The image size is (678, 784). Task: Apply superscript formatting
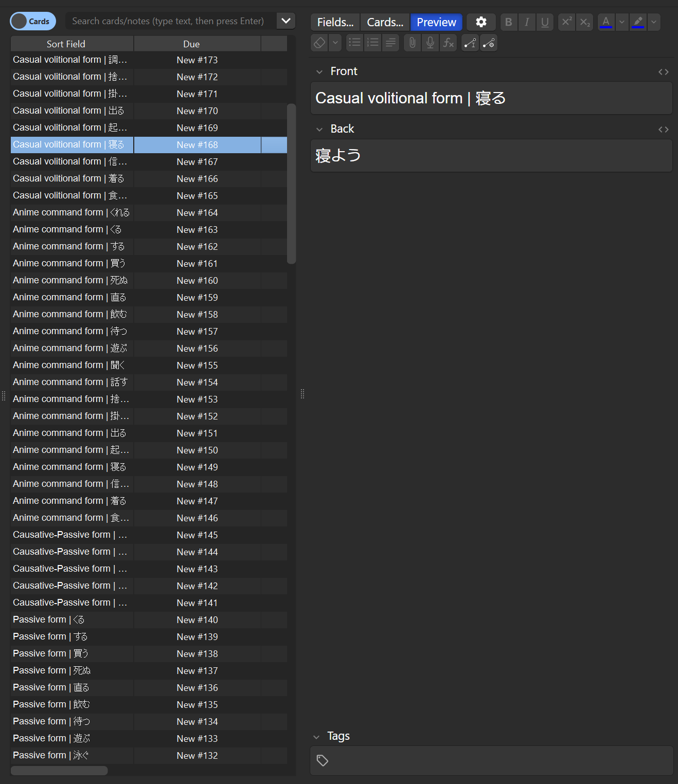tap(566, 22)
